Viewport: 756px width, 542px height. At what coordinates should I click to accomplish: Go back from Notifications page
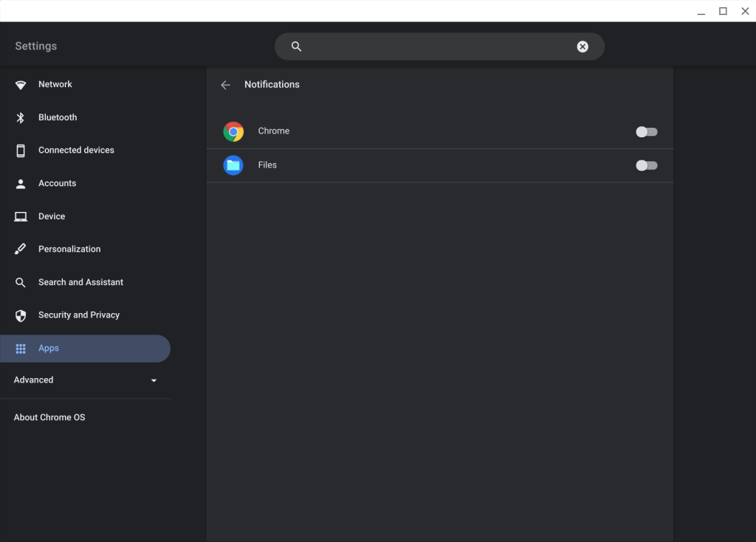tap(226, 85)
